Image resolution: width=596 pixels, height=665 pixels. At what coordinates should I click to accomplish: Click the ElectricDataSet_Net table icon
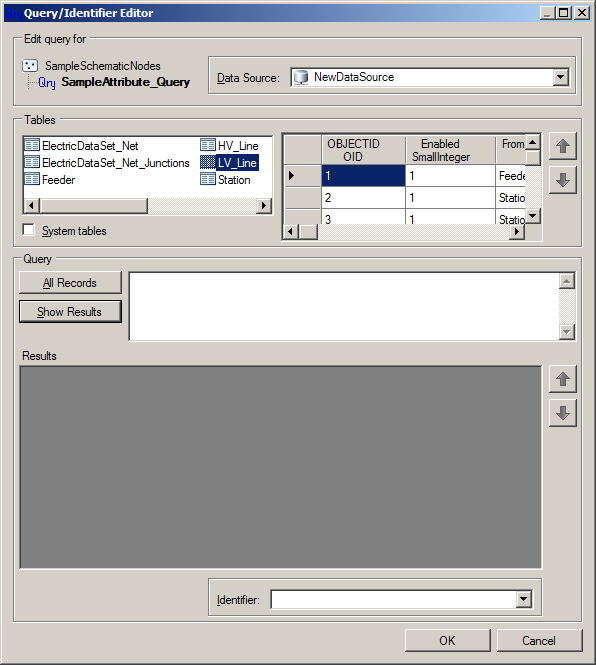32,145
